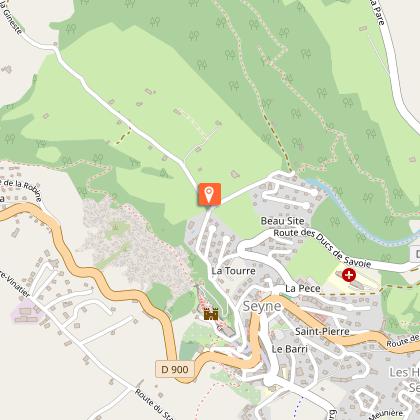The width and height of the screenshot is (420, 420).
Task: Click the Meunière street label
Action: [x=387, y=415]
